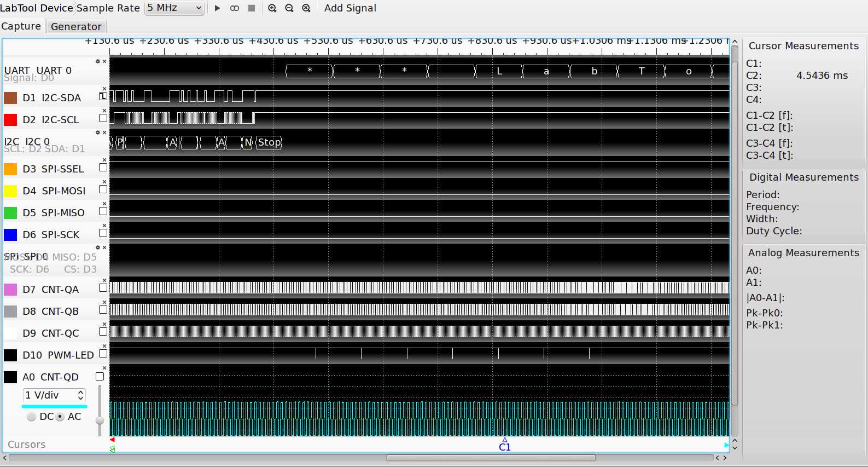Click the UART decoded 'T' character cell
The width and height of the screenshot is (868, 467).
[641, 71]
